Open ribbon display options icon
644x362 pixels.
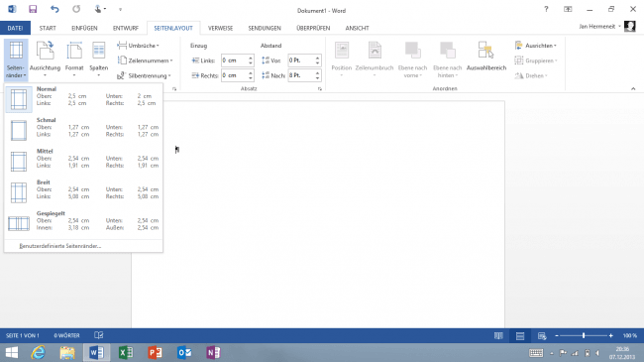tap(568, 9)
